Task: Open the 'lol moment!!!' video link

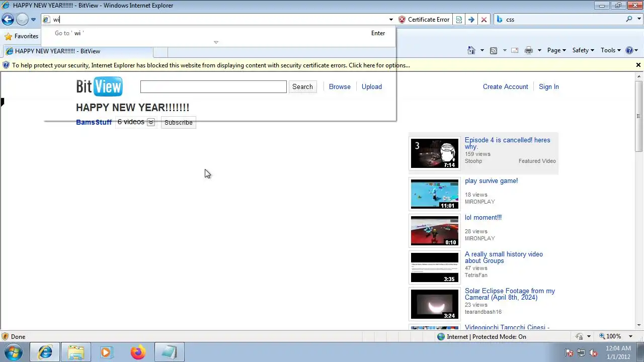Action: [483, 218]
